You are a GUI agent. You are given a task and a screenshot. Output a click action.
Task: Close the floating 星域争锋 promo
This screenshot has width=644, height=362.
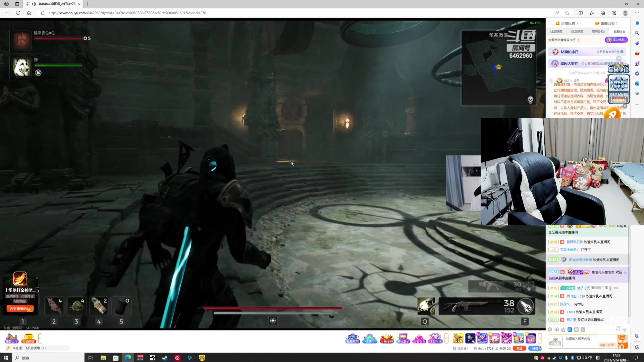coord(625,106)
